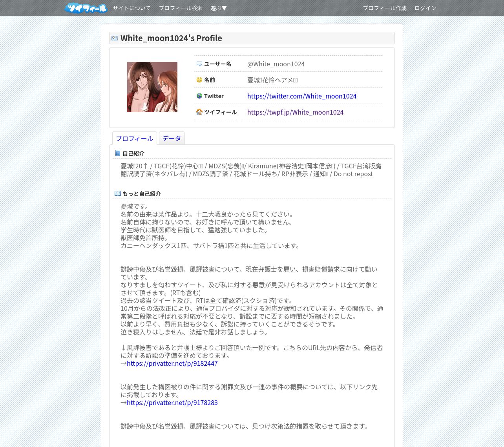Click the profile card icon beside the page title
The width and height of the screenshot is (504, 447).
click(115, 38)
